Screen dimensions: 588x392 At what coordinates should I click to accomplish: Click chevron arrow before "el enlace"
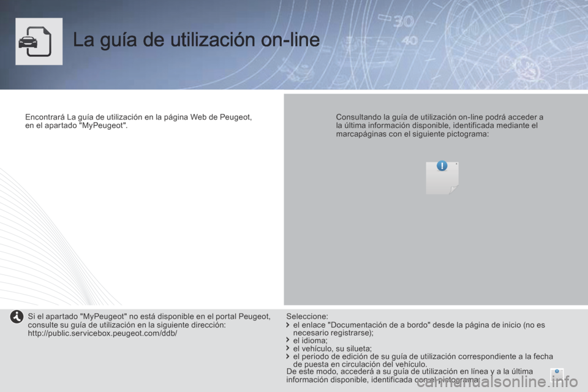288,325
